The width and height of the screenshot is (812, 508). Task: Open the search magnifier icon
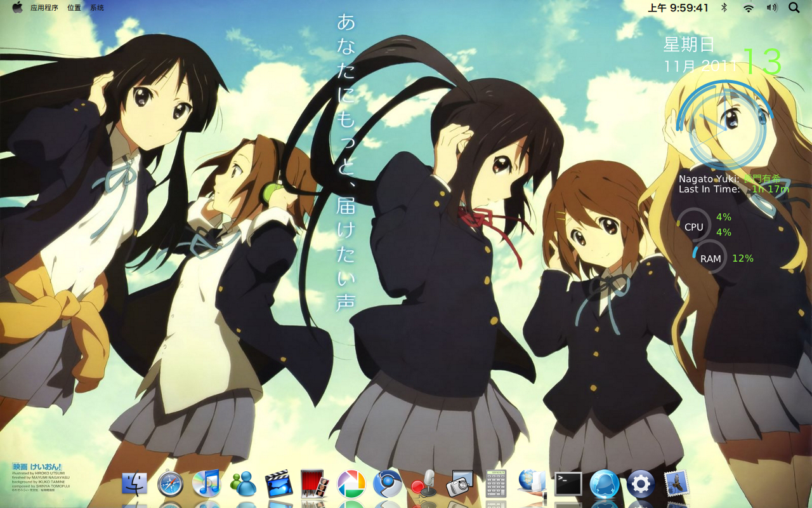pos(794,8)
